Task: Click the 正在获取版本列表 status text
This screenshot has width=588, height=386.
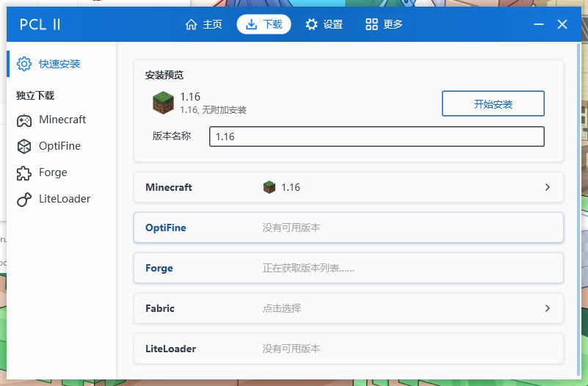Action: click(308, 268)
